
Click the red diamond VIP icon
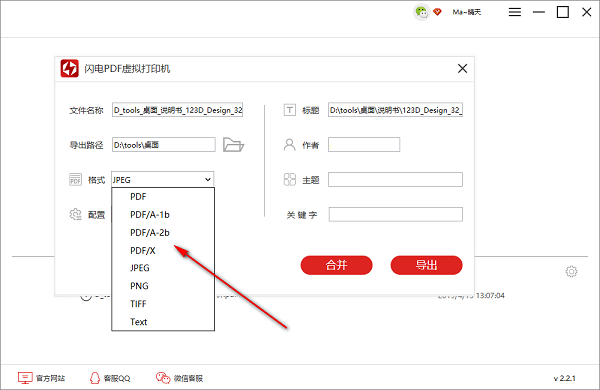coord(437,12)
